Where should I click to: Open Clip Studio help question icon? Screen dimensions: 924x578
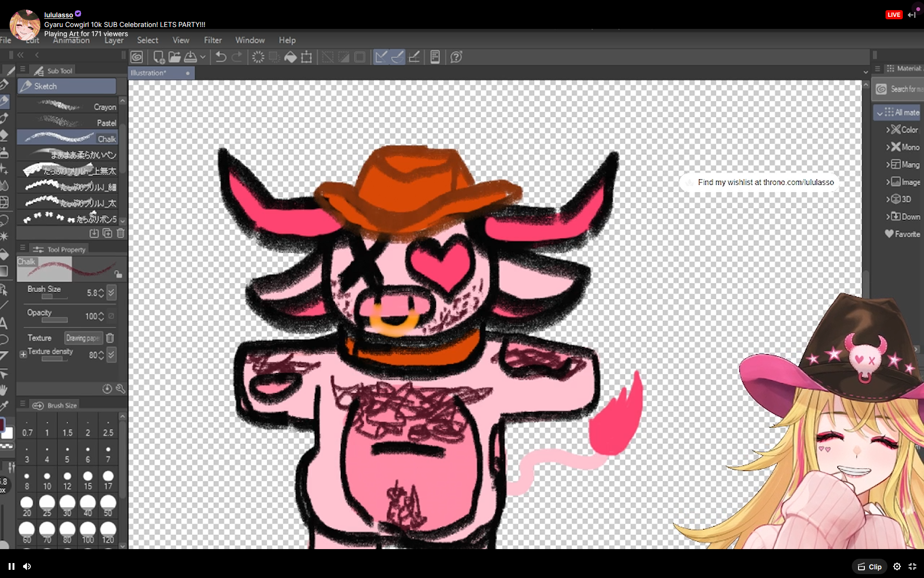click(456, 57)
